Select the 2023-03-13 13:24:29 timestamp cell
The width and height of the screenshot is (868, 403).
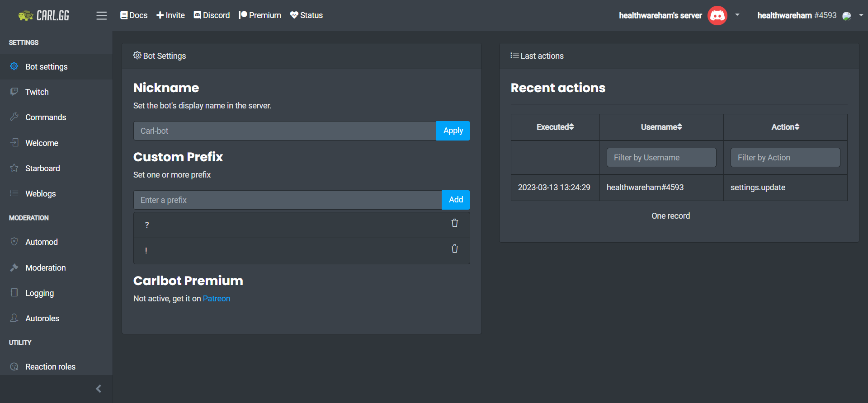554,187
